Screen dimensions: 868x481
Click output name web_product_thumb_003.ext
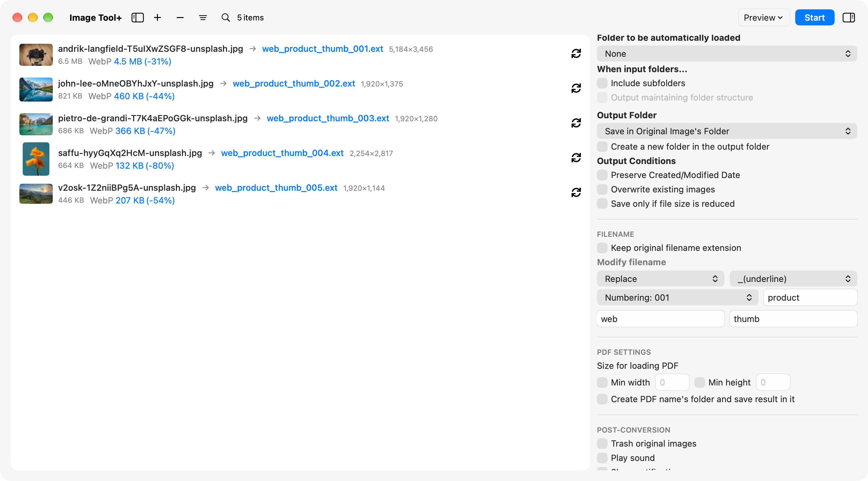coord(328,118)
